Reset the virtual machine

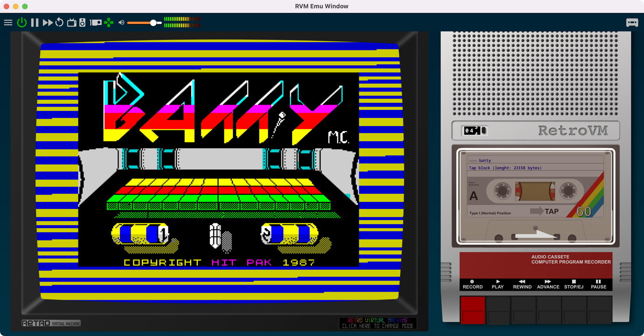59,22
